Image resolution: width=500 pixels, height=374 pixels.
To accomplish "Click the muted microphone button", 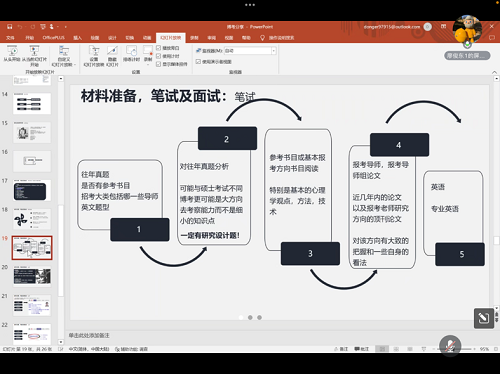I will tap(450, 346).
